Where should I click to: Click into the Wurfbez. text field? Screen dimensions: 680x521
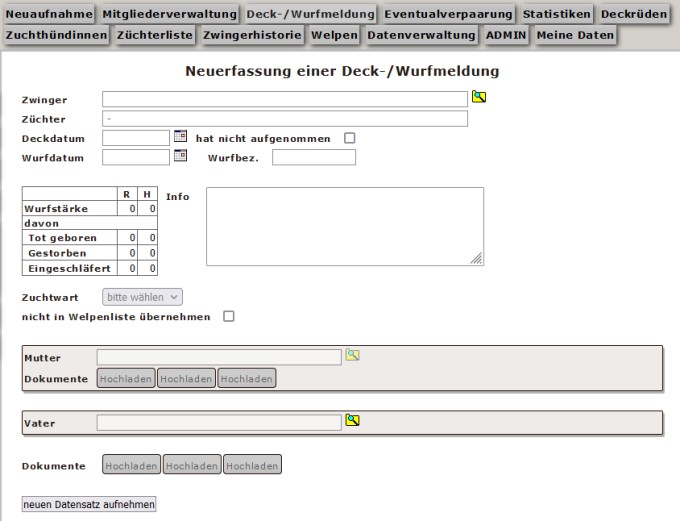point(313,157)
